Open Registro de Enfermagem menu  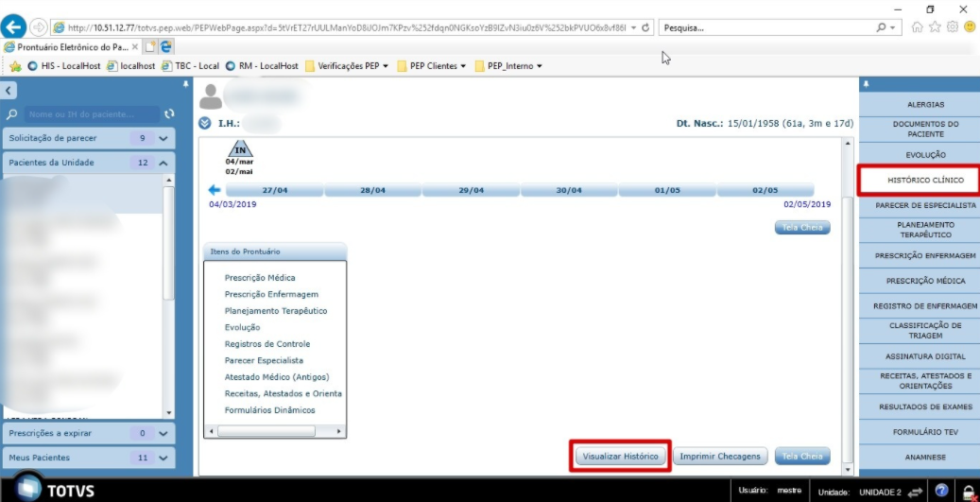pos(925,305)
